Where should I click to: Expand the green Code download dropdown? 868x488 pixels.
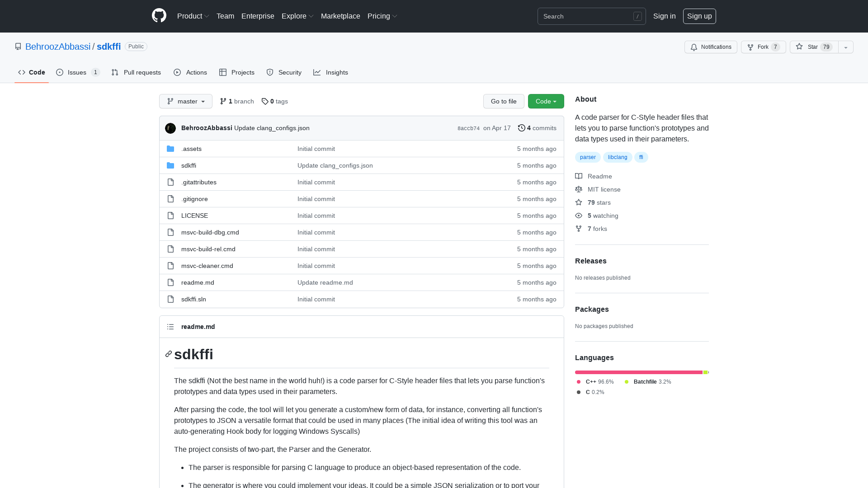(x=546, y=101)
